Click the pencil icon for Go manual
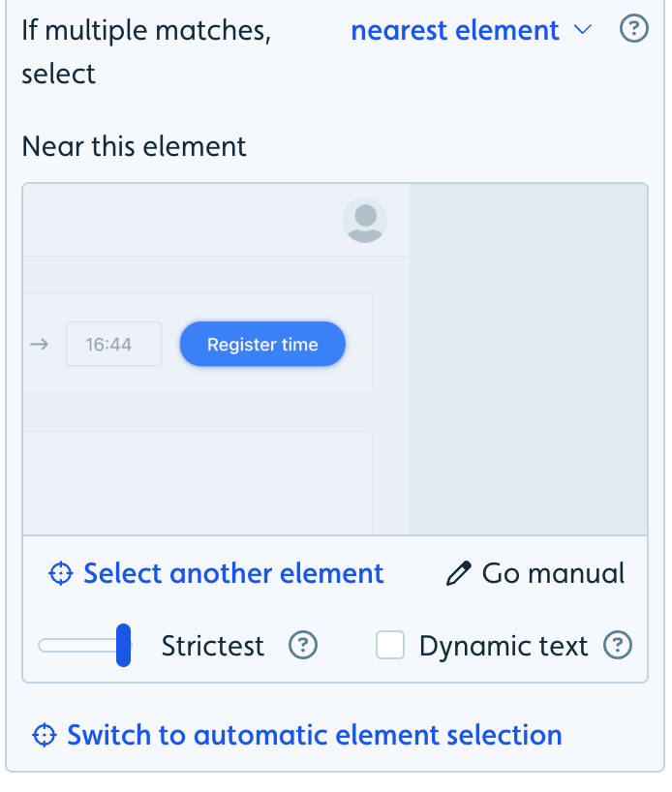 pyautogui.click(x=459, y=573)
